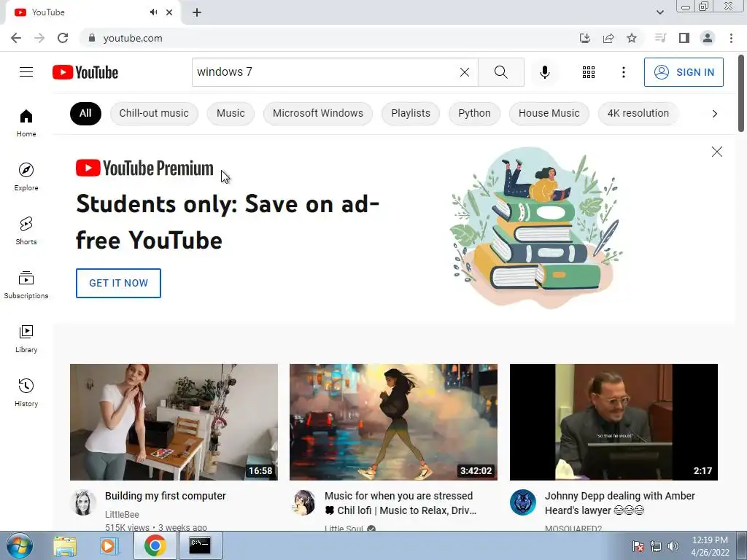Open the browser side panel

[x=684, y=38]
